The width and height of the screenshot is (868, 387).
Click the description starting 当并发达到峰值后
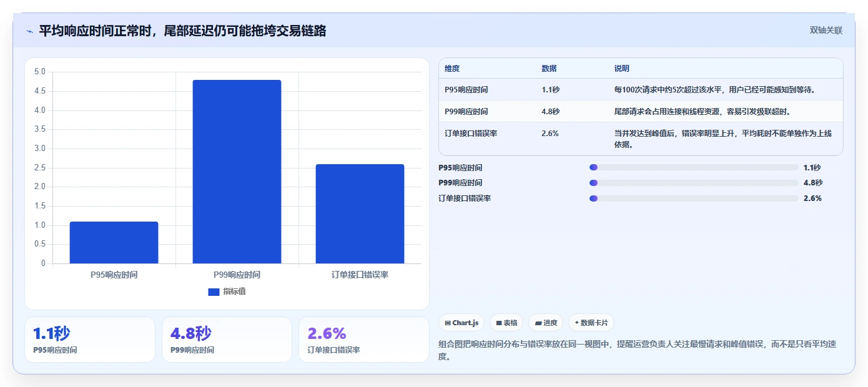tap(723, 139)
